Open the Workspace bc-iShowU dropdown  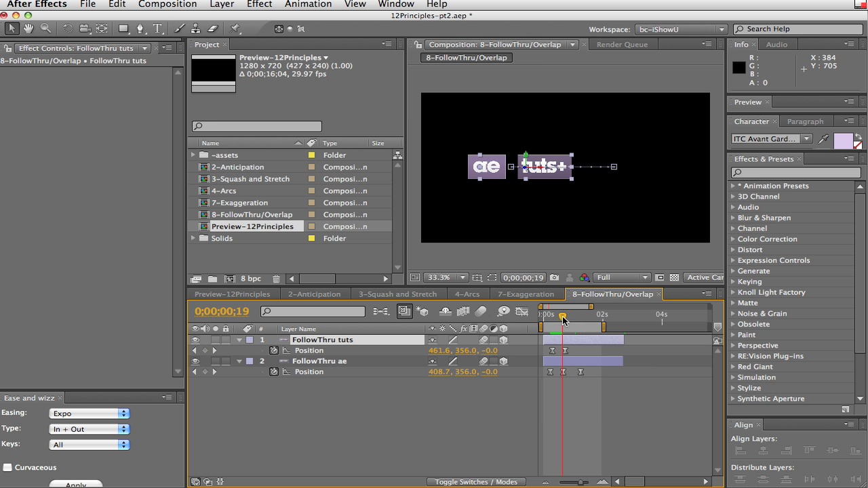[680, 29]
